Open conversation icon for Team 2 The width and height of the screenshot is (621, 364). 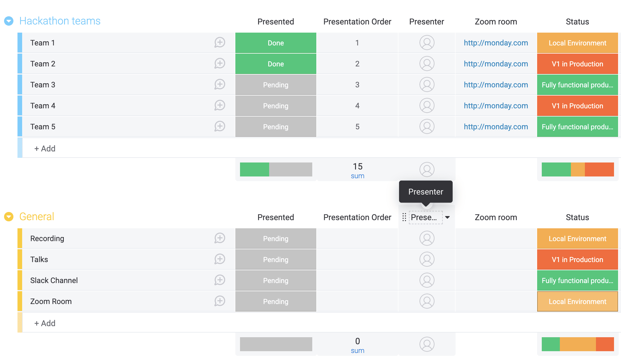(x=220, y=63)
